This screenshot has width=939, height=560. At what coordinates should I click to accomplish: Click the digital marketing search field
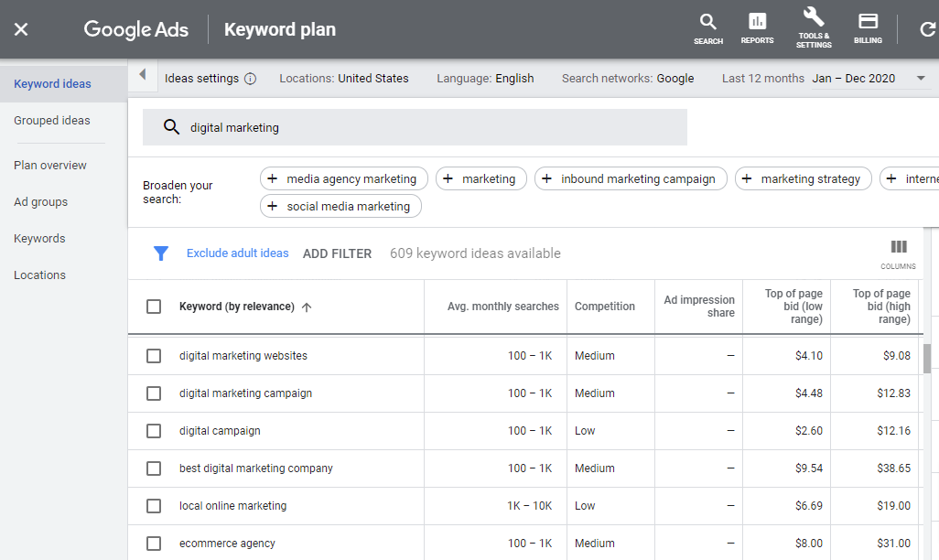415,127
